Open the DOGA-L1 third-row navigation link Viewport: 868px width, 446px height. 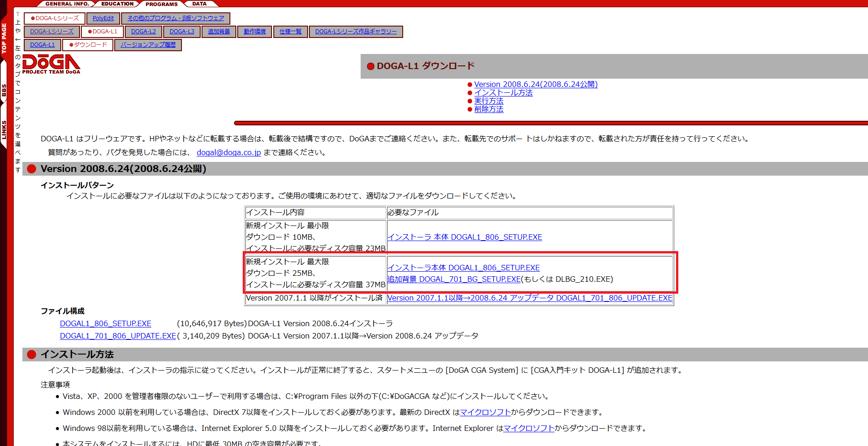(x=43, y=45)
